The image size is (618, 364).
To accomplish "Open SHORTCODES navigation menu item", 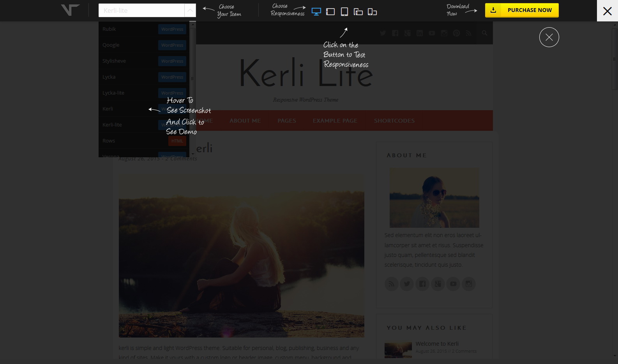I will click(394, 121).
